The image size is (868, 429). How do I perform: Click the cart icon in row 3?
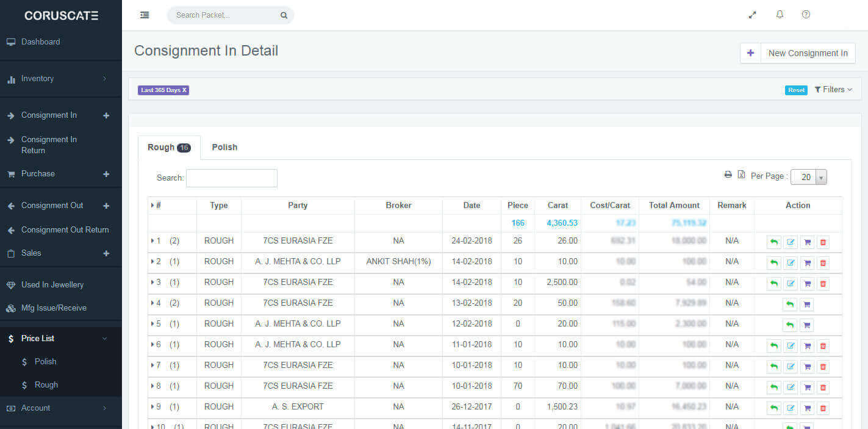(807, 284)
